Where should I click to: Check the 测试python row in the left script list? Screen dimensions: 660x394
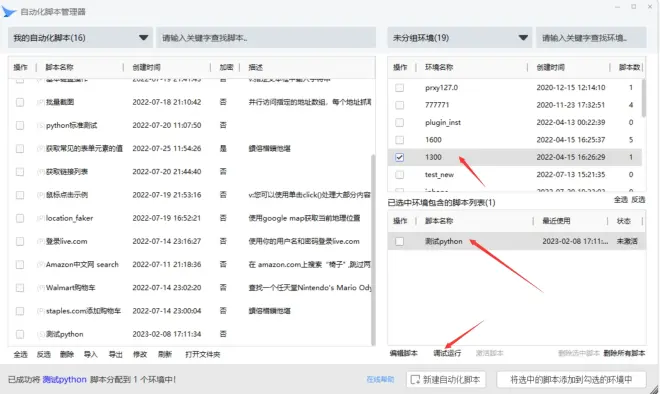20,334
